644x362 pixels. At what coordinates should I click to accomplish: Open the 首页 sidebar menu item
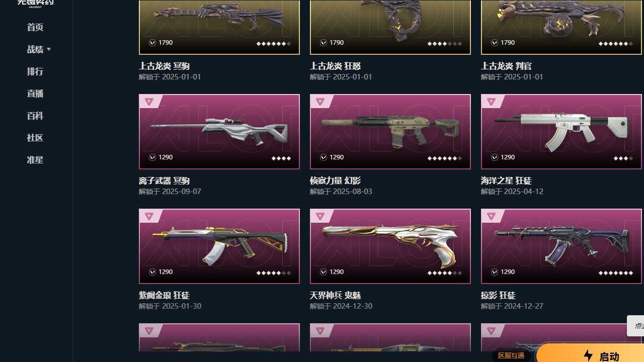coord(35,27)
